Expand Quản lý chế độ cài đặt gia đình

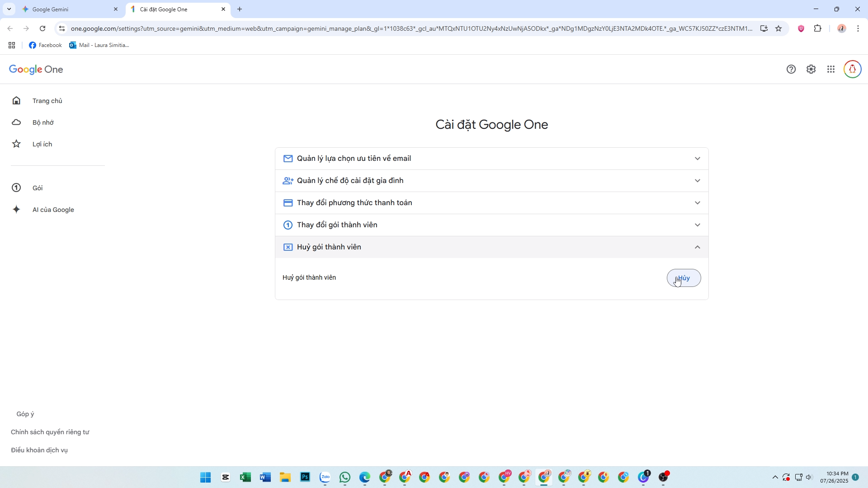[491, 181]
